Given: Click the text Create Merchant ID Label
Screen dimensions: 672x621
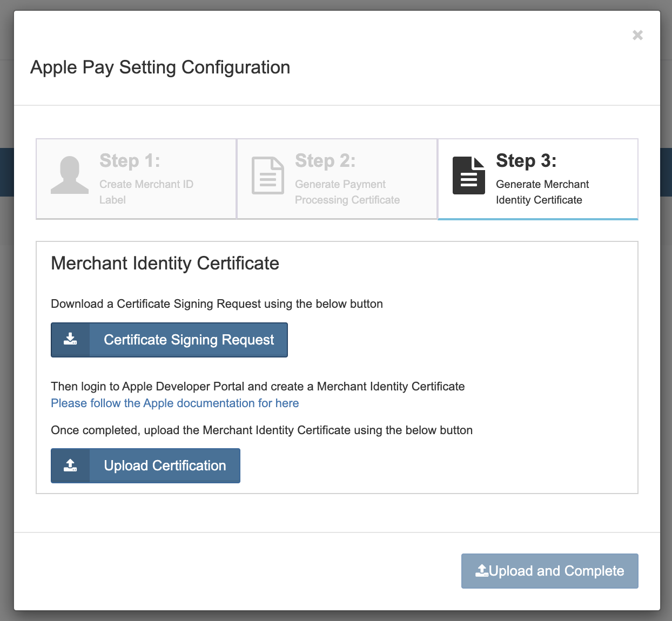Looking at the screenshot, I should coord(146,192).
